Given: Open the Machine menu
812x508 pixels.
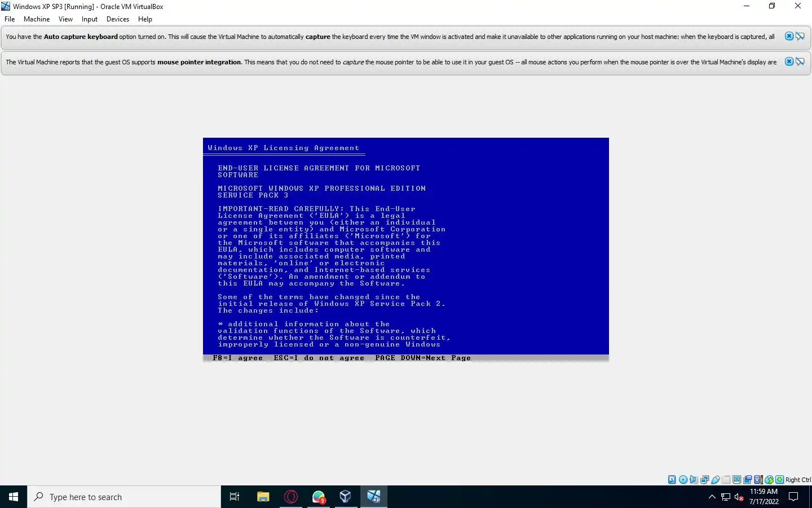Looking at the screenshot, I should tap(37, 19).
